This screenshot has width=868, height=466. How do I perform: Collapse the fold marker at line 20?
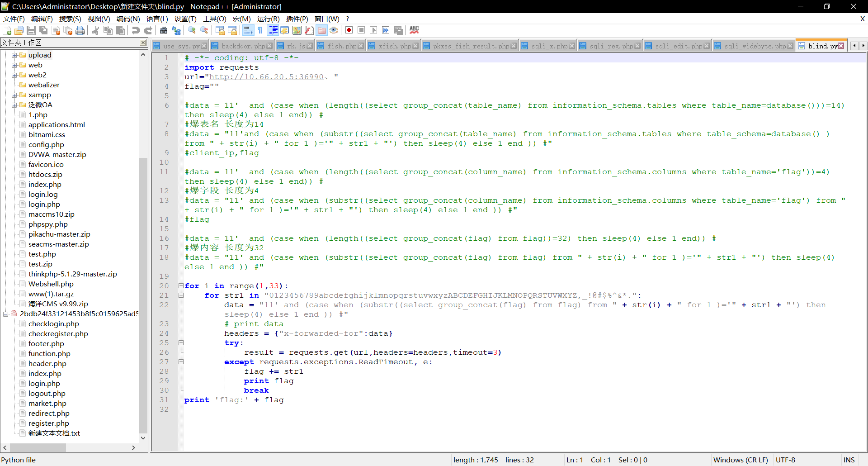181,286
